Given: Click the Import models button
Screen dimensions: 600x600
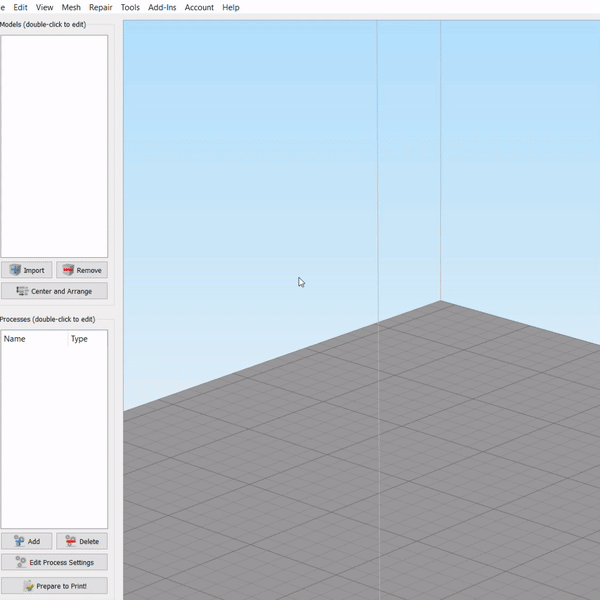Looking at the screenshot, I should 26,270.
